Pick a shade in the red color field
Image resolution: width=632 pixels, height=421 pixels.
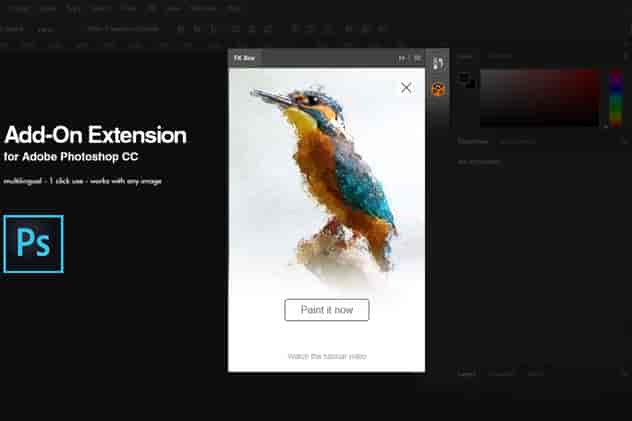coord(540,98)
